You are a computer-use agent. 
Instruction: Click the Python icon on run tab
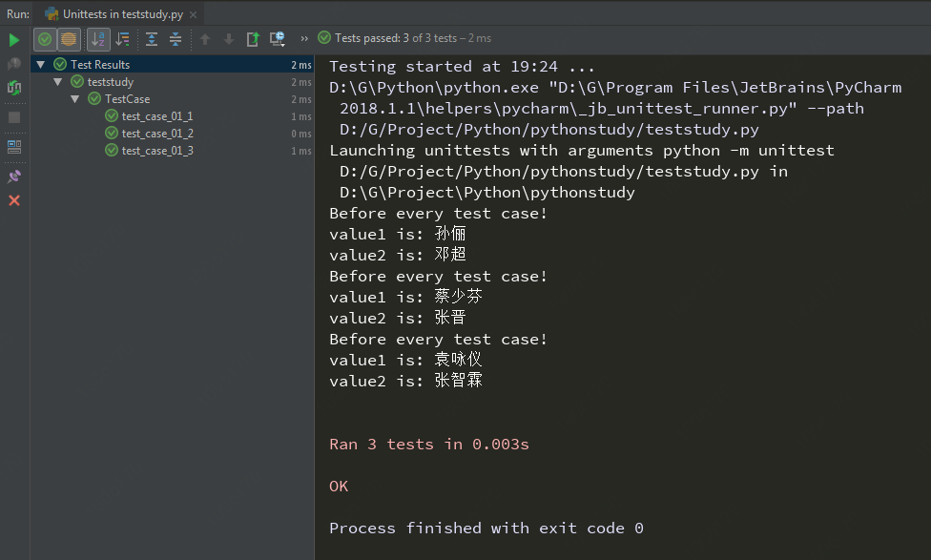pyautogui.click(x=52, y=14)
